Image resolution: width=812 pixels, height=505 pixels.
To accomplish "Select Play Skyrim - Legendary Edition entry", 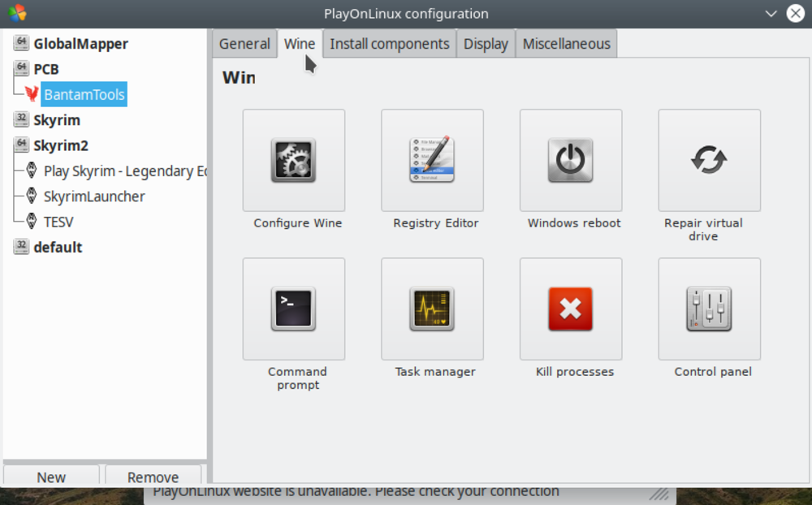I will (125, 171).
